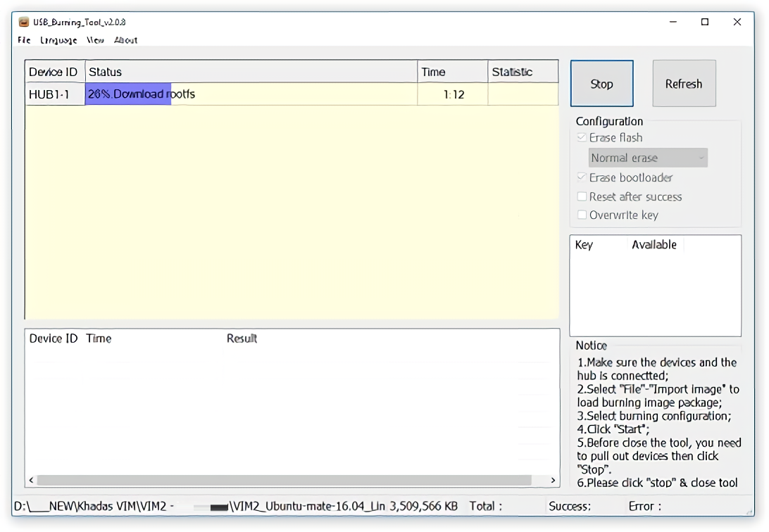Enable the Overwrite key checkbox
Image resolution: width=769 pixels, height=532 pixels.
[582, 215]
